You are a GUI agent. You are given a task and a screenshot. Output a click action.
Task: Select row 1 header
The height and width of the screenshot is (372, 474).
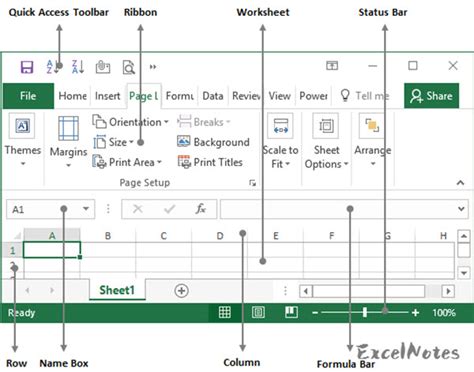coord(13,250)
